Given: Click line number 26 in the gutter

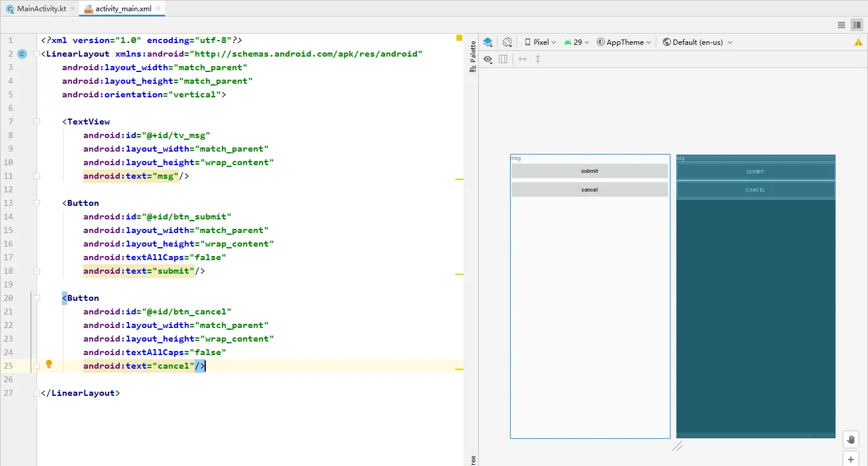Looking at the screenshot, I should pos(8,379).
